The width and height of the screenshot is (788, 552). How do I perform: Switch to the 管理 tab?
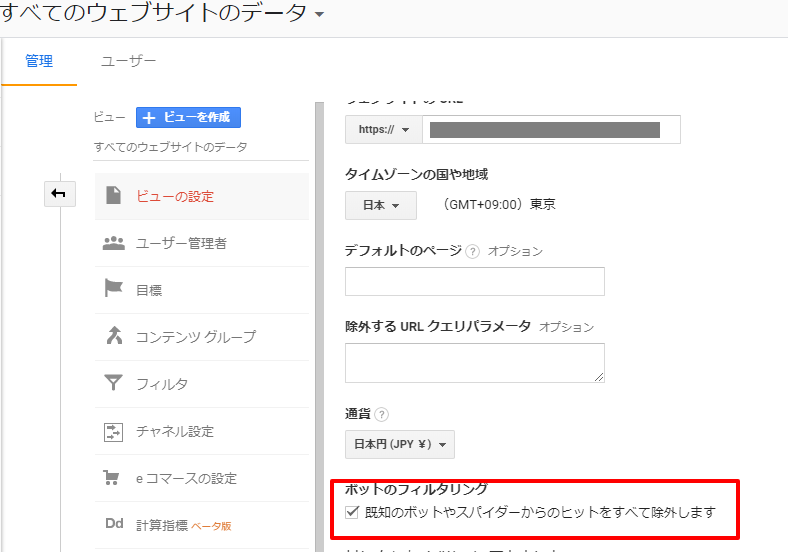tap(39, 61)
